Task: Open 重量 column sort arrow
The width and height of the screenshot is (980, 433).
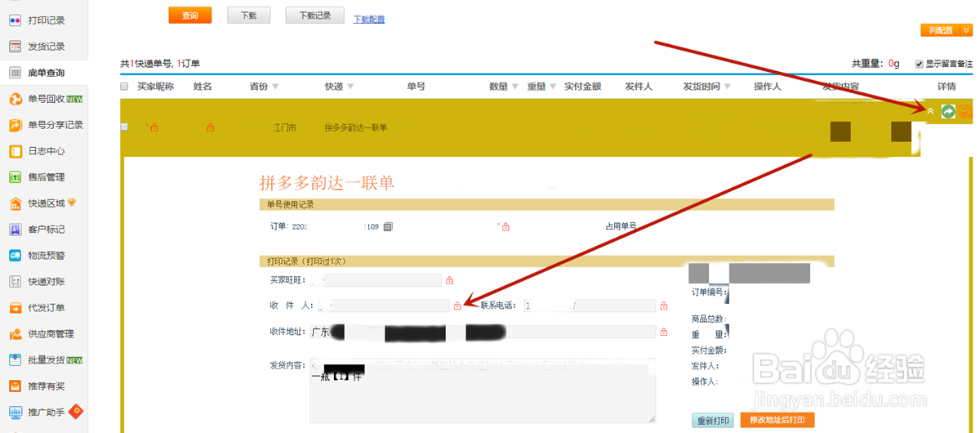Action: tap(553, 87)
